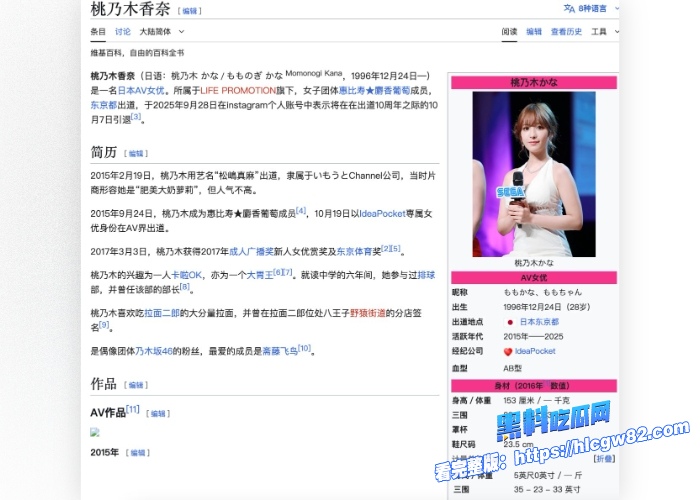Edit the 简历 section
This screenshot has width=700, height=500.
point(136,154)
